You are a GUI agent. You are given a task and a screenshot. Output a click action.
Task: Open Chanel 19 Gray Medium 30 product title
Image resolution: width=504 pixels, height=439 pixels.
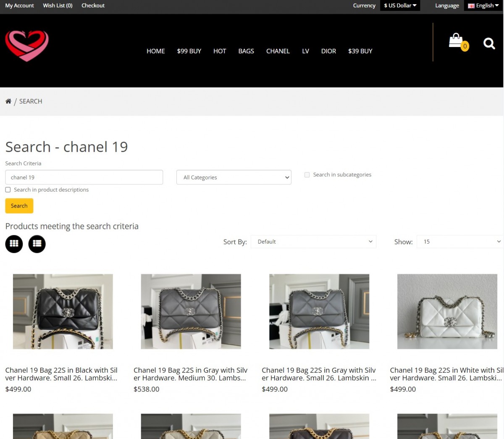(x=191, y=374)
